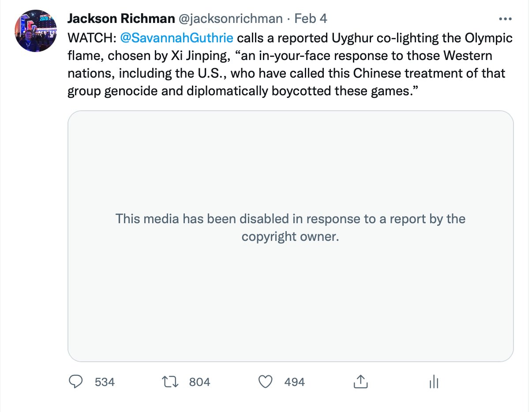Screen dimensions: 532x412
Task: Share the tweet via the upload icon
Action: click(361, 382)
